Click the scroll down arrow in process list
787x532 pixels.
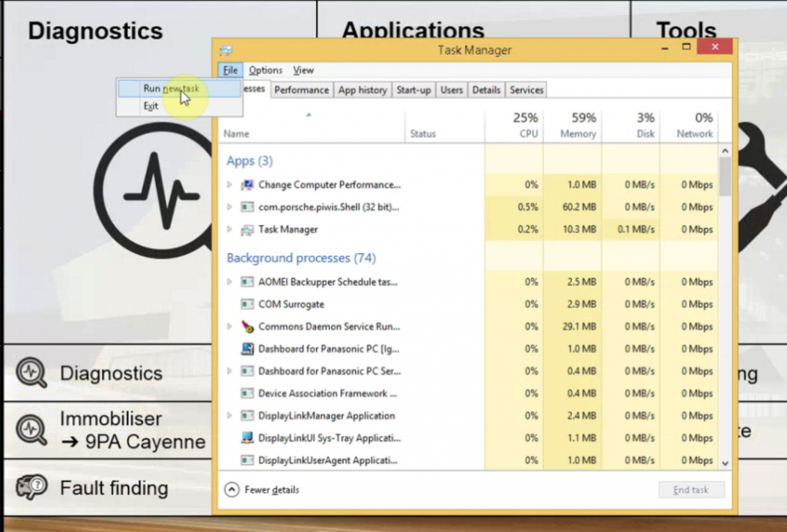(x=725, y=464)
